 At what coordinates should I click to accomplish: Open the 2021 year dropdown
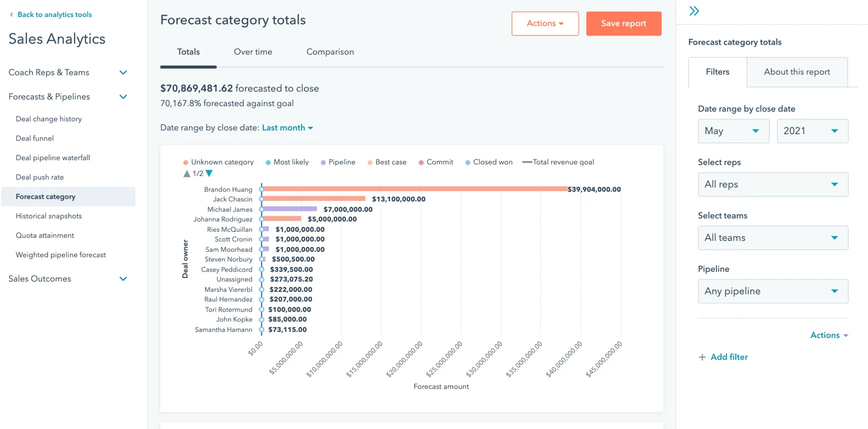pyautogui.click(x=812, y=131)
